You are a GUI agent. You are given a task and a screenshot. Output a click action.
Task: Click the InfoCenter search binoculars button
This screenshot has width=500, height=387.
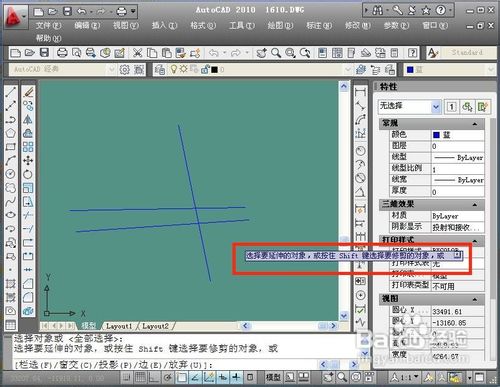tap(377, 11)
